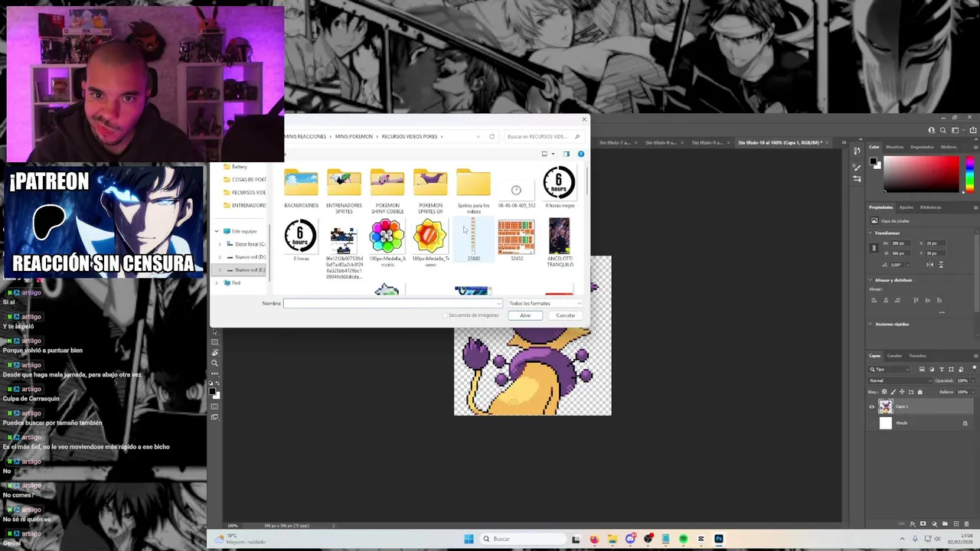Pick a color in the Photoshop color field
Screen dimensions: 980x551
(921, 174)
